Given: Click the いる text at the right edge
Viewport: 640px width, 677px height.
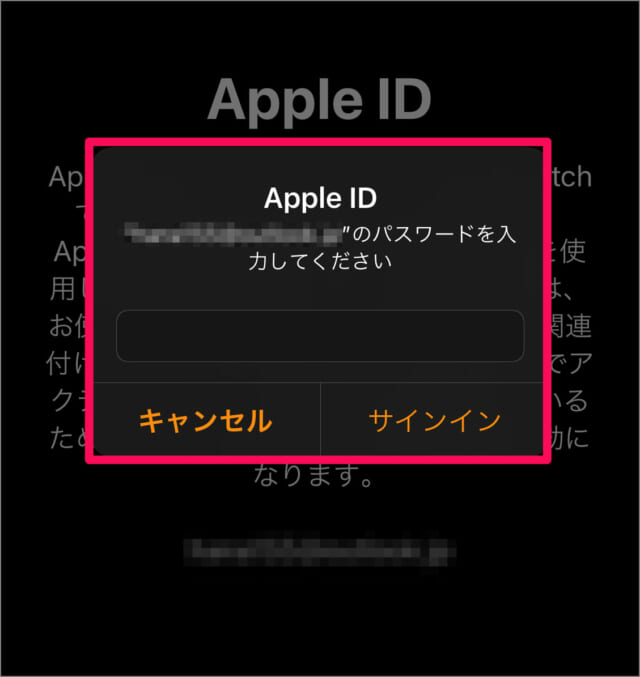Looking at the screenshot, I should click(570, 401).
